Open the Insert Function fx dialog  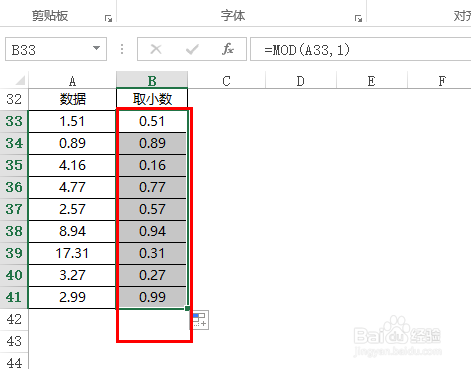click(228, 49)
